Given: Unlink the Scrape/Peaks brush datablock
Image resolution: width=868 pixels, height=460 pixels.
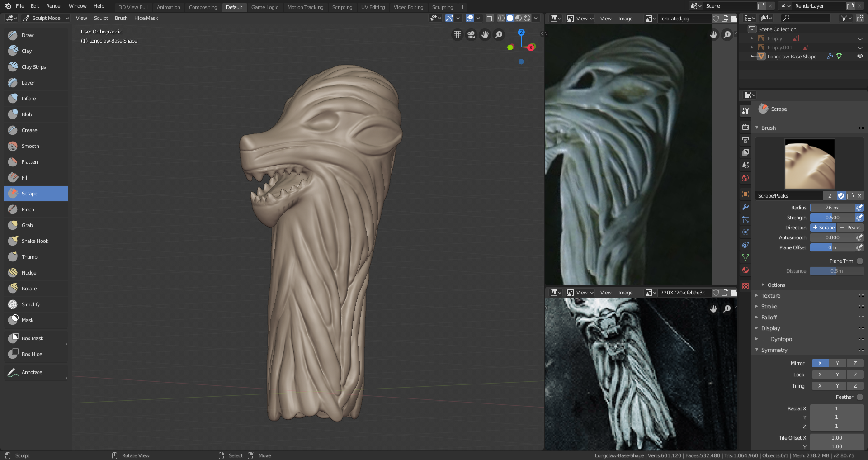Looking at the screenshot, I should pyautogui.click(x=859, y=196).
